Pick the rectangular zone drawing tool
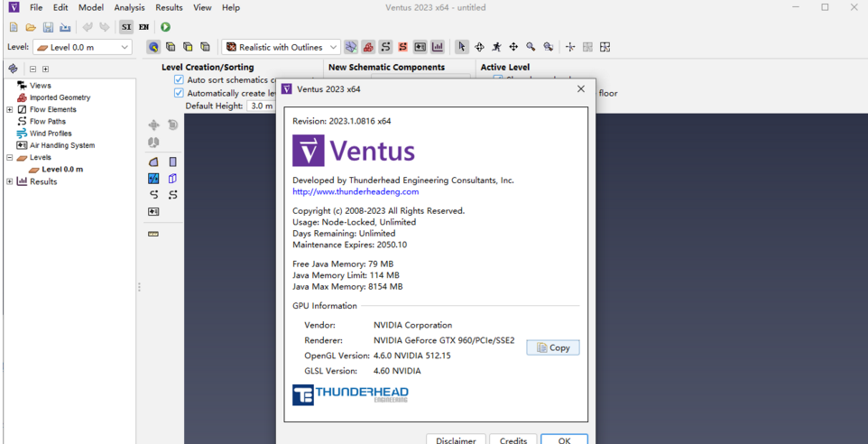 point(172,162)
